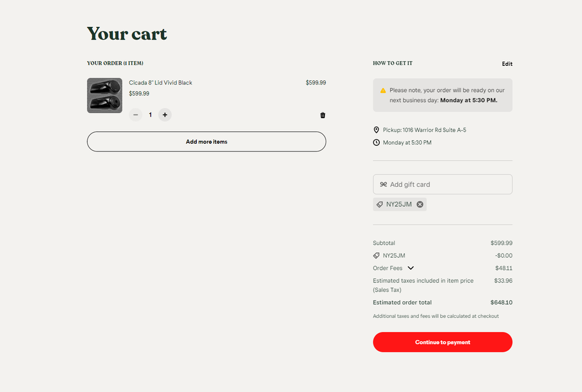Click the clock icon beside pickup time
Screen dimensions: 582x392
[376, 143]
